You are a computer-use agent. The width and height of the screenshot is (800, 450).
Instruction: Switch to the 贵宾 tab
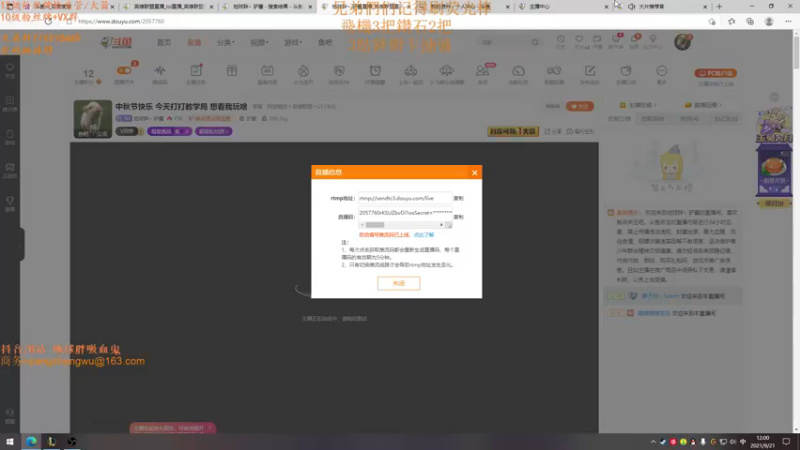[689, 119]
